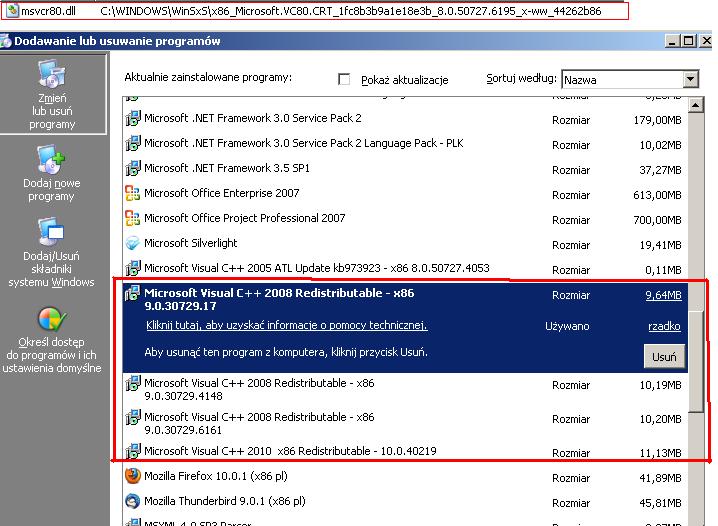Click icon of Visual C++ 2005 ATL Update
This screenshot has width=718, height=526.
click(132, 268)
